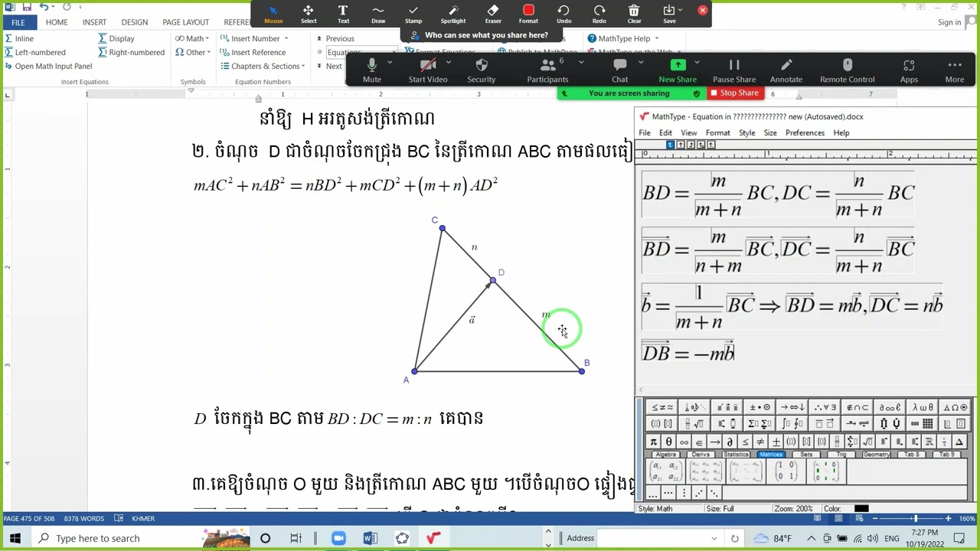This screenshot has height=551, width=980.
Task: Mute the microphone in Zoom
Action: tap(372, 70)
